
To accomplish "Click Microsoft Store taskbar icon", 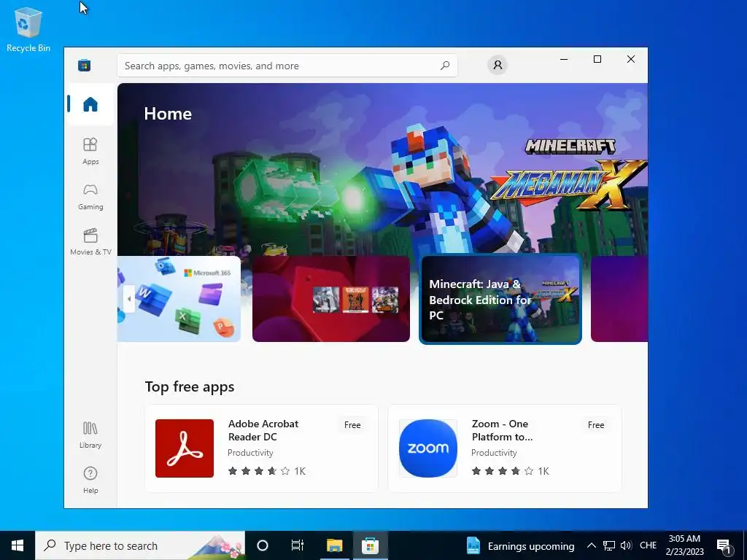I will (x=370, y=545).
